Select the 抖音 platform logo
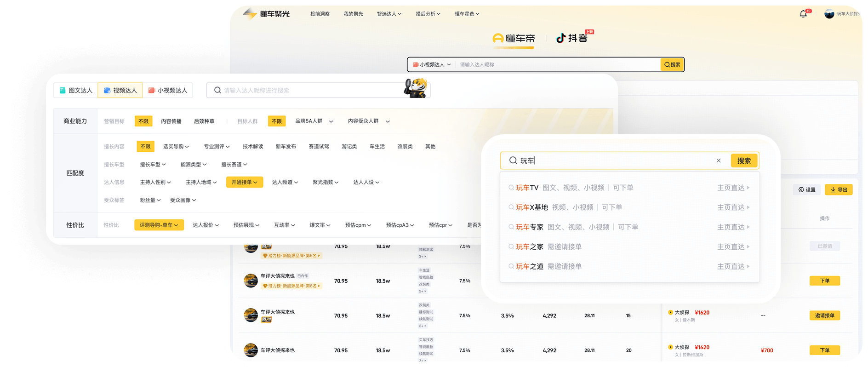This screenshot has height=367, width=868. (x=572, y=38)
